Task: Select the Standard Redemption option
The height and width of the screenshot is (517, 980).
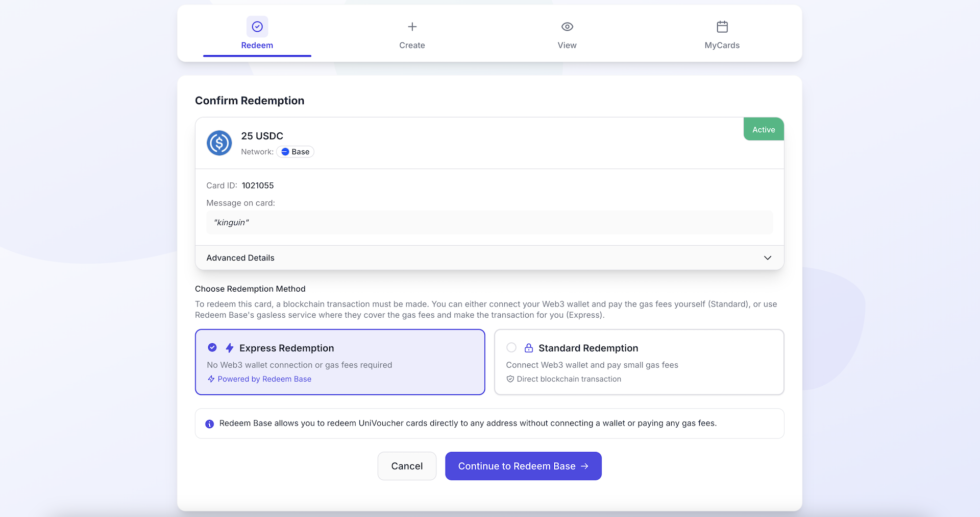Action: coord(639,362)
